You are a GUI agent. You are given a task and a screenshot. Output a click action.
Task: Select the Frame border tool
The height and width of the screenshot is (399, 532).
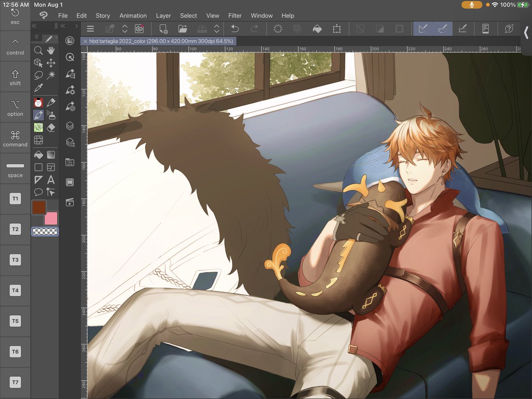[51, 167]
